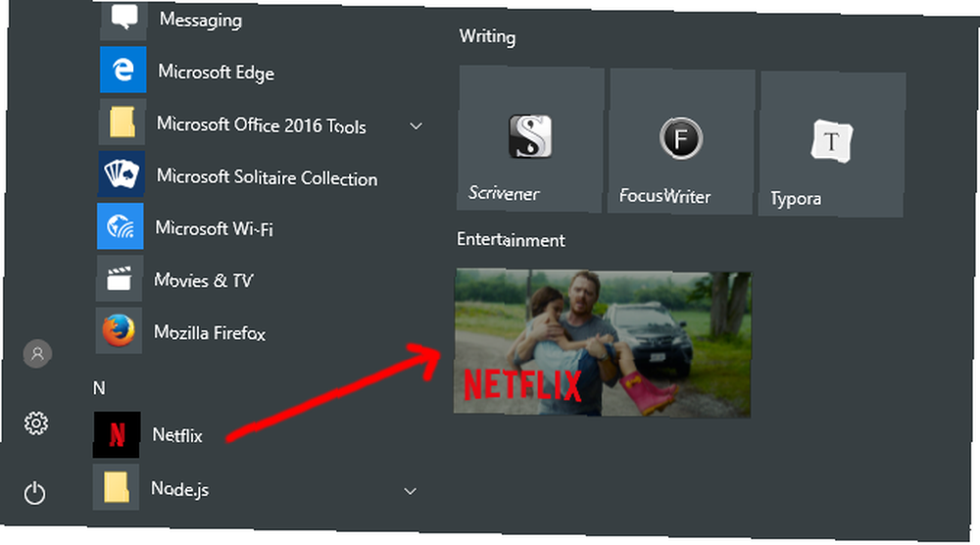Click the Netflix live tile
Image resolution: width=980 pixels, height=545 pixels.
tap(603, 343)
